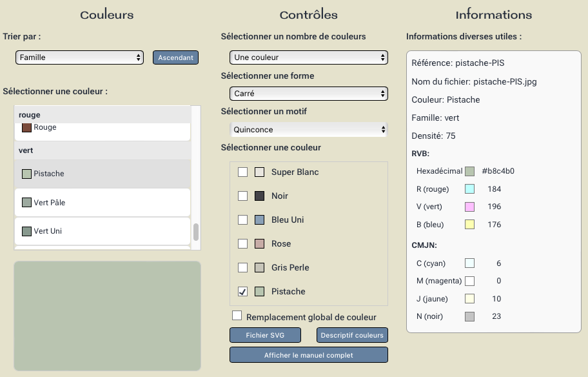The height and width of the screenshot is (377, 588).
Task: Click the cyan R (rouge) indicator square
Action: (470, 189)
